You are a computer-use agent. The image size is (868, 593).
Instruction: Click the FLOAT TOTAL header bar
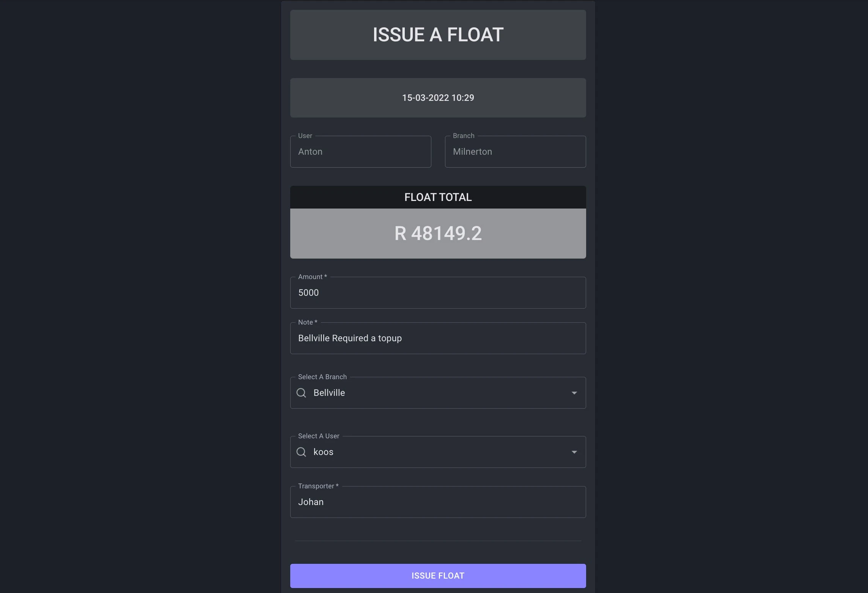click(x=438, y=197)
